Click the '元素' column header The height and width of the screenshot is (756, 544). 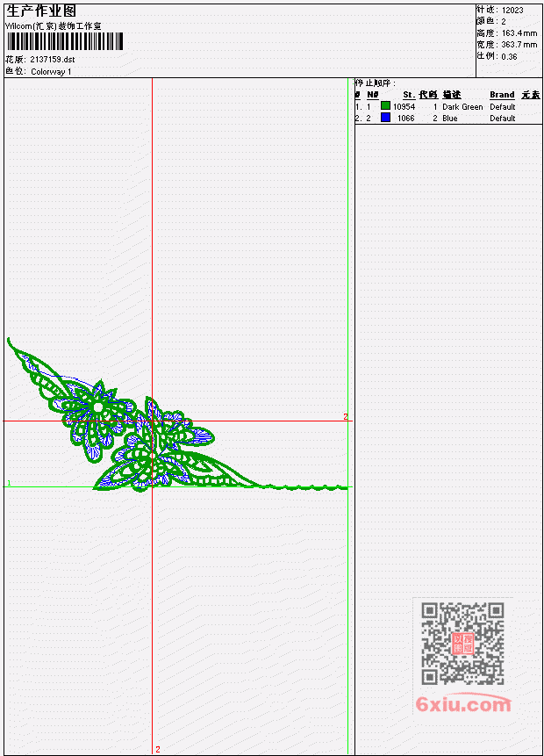(x=531, y=95)
